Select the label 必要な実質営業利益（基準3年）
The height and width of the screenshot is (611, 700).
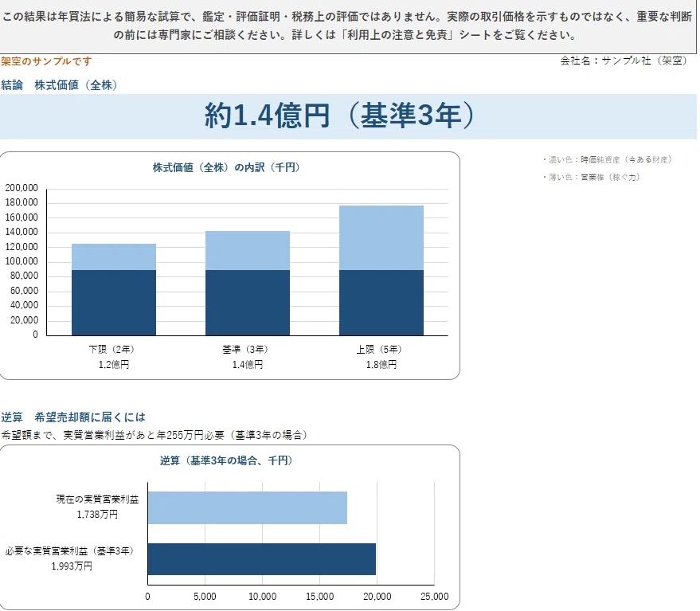pyautogui.click(x=69, y=550)
